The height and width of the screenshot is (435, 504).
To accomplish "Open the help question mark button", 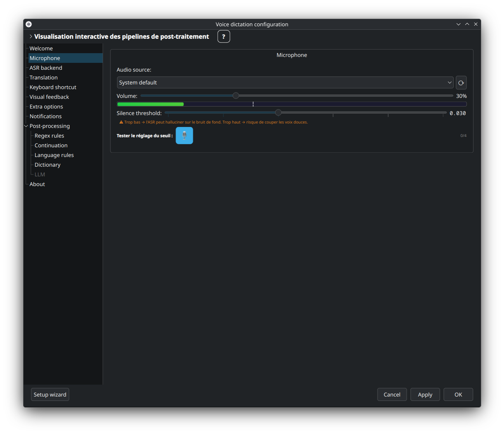I will [x=224, y=37].
